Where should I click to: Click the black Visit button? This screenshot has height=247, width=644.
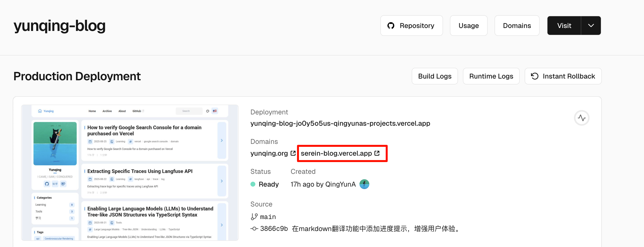tap(564, 26)
